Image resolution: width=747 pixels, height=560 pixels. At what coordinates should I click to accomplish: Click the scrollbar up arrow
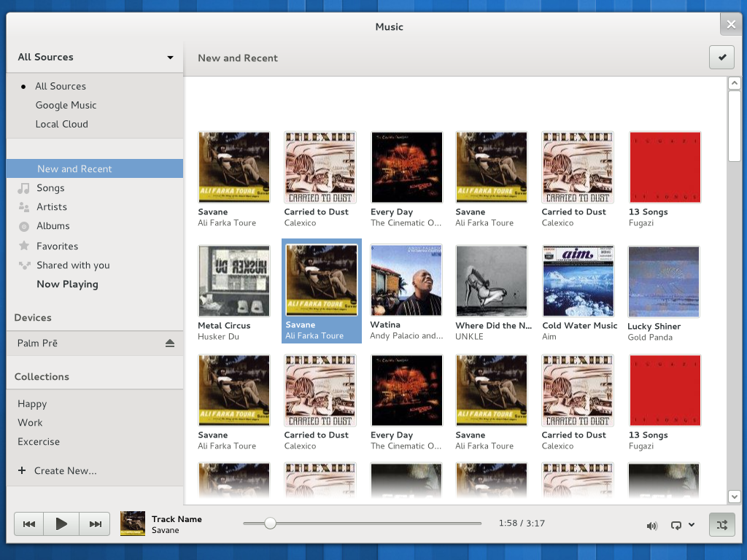[734, 83]
